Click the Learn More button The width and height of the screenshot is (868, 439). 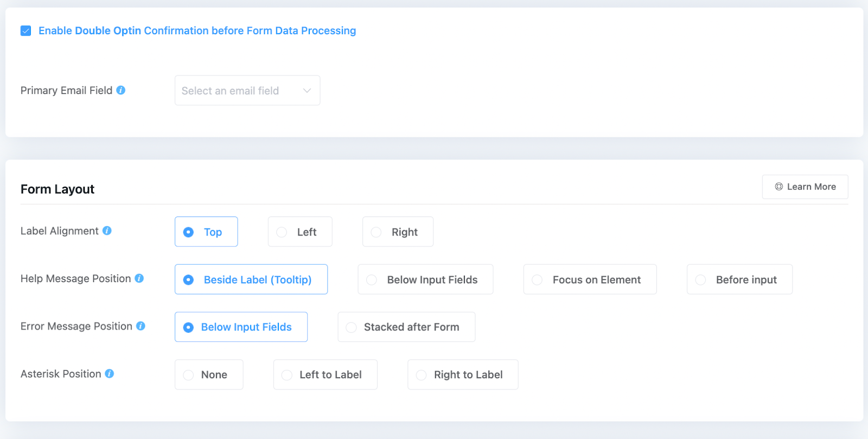point(805,187)
